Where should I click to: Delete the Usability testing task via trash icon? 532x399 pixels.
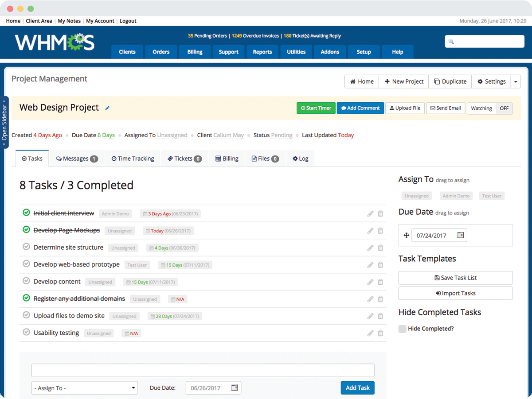click(380, 333)
